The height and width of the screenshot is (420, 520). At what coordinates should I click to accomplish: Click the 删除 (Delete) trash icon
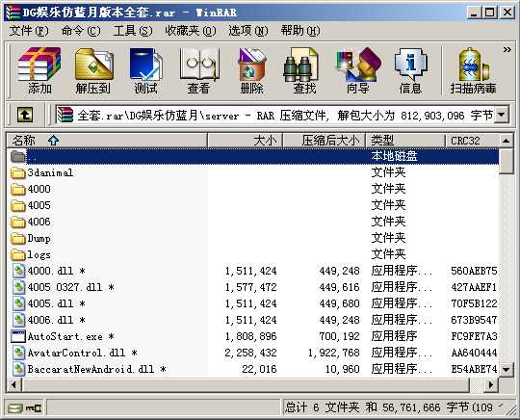click(251, 70)
